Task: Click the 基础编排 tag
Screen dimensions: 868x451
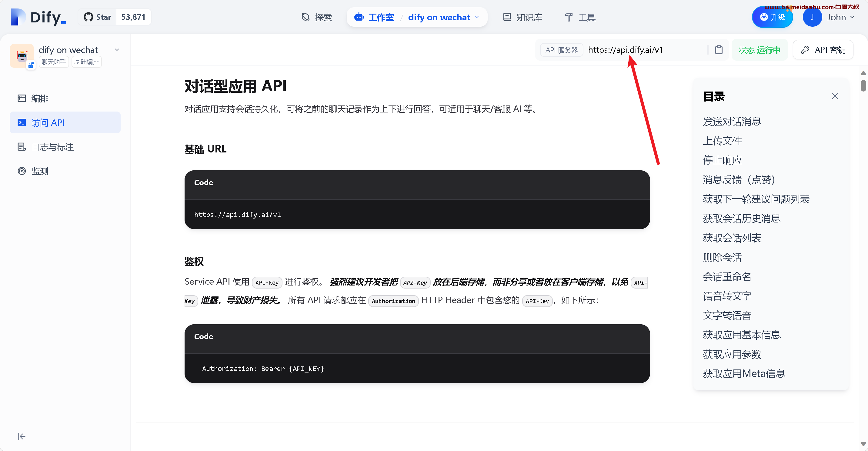Action: [87, 62]
